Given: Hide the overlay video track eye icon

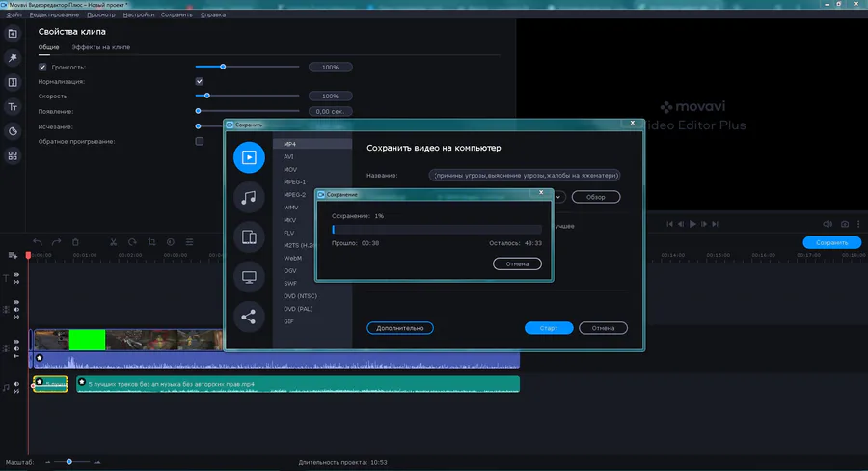Looking at the screenshot, I should pos(16,303).
